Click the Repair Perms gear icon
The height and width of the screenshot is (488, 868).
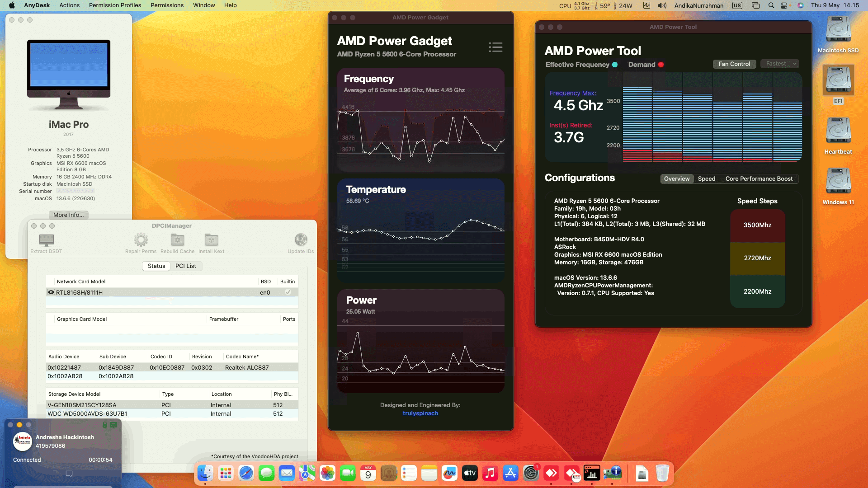click(141, 240)
